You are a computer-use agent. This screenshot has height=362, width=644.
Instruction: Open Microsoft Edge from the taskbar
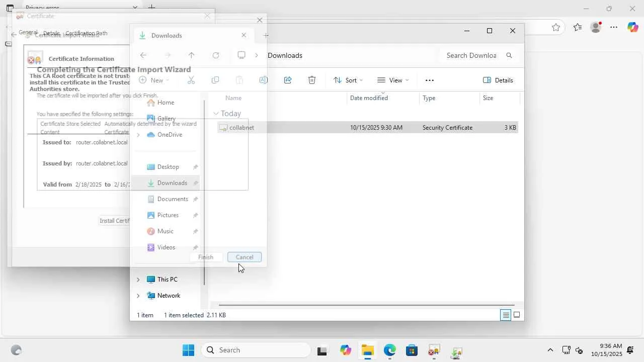tap(390, 350)
